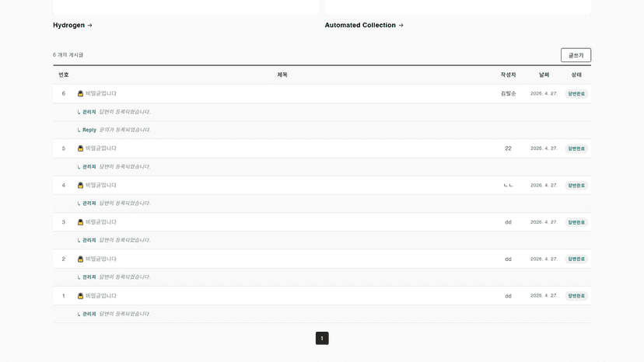Click the lock icon on post number 4

(x=81, y=185)
